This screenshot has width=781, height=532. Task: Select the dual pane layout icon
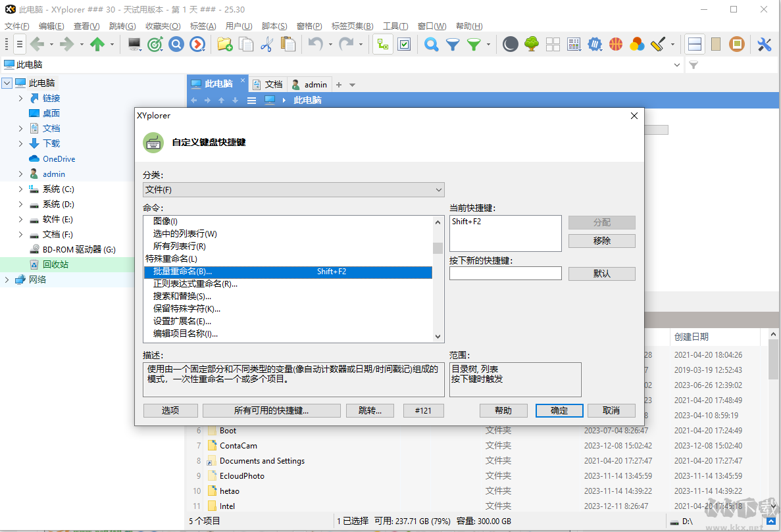click(x=695, y=44)
